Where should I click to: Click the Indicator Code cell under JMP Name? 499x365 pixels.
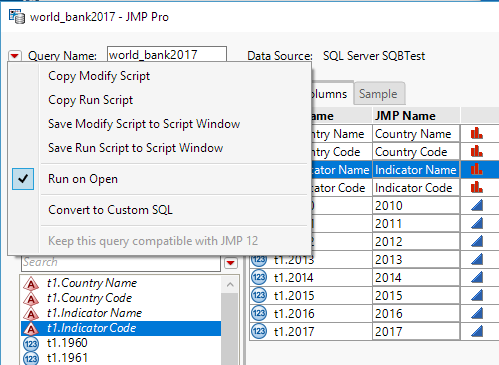pos(416,188)
